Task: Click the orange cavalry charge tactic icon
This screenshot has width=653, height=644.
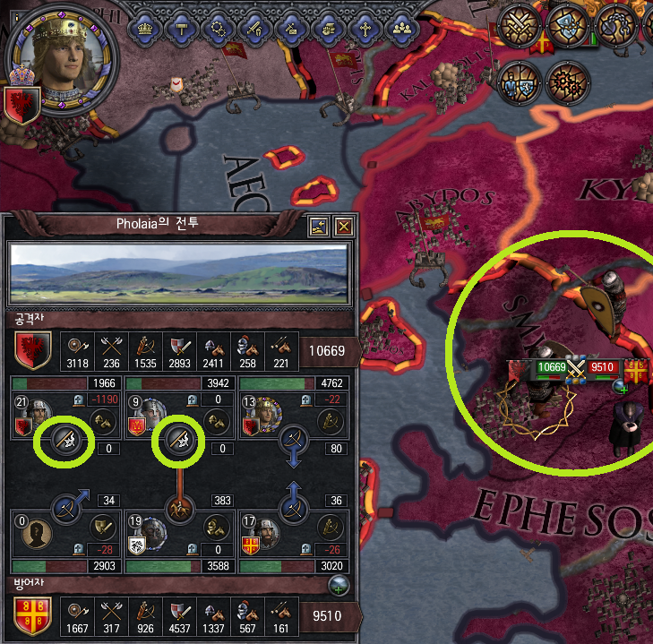Action: [180, 509]
